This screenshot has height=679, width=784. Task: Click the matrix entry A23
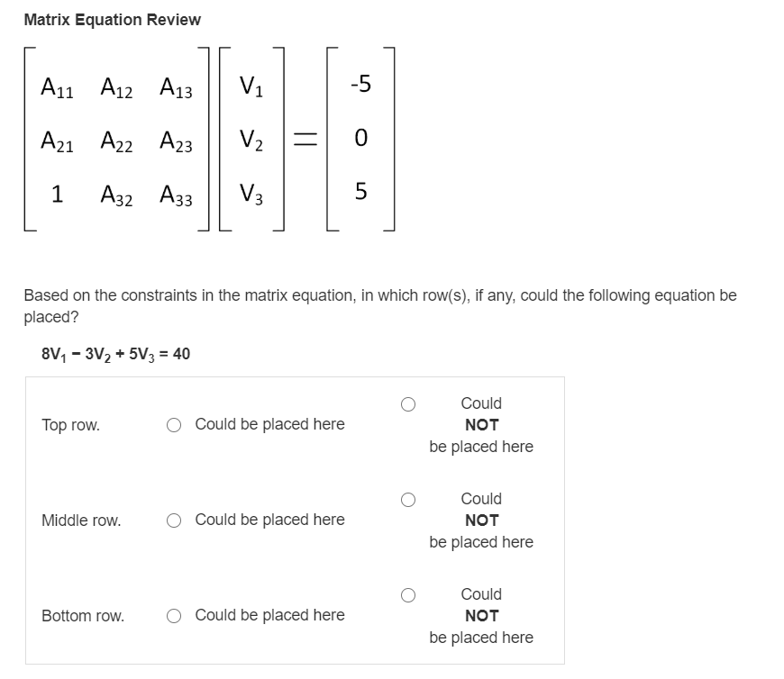[177, 140]
